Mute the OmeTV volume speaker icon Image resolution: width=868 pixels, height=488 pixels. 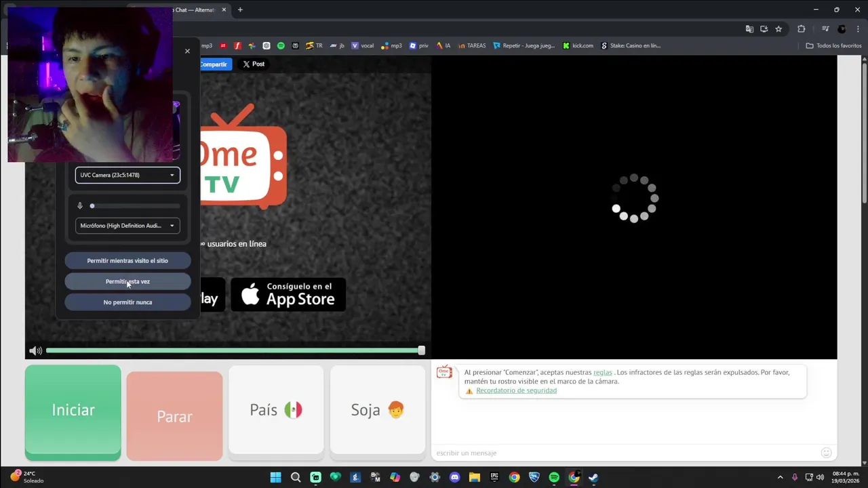coord(35,350)
